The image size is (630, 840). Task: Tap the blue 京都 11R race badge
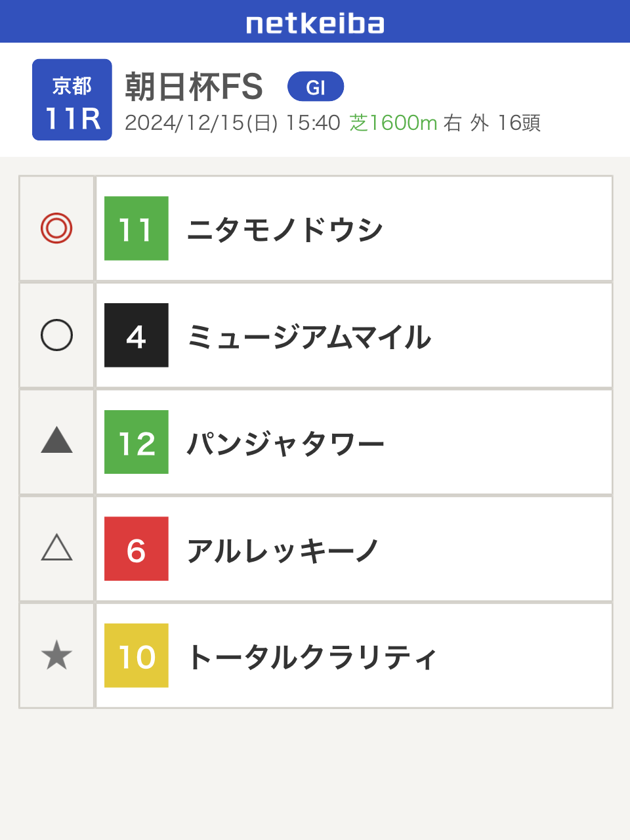pyautogui.click(x=72, y=100)
